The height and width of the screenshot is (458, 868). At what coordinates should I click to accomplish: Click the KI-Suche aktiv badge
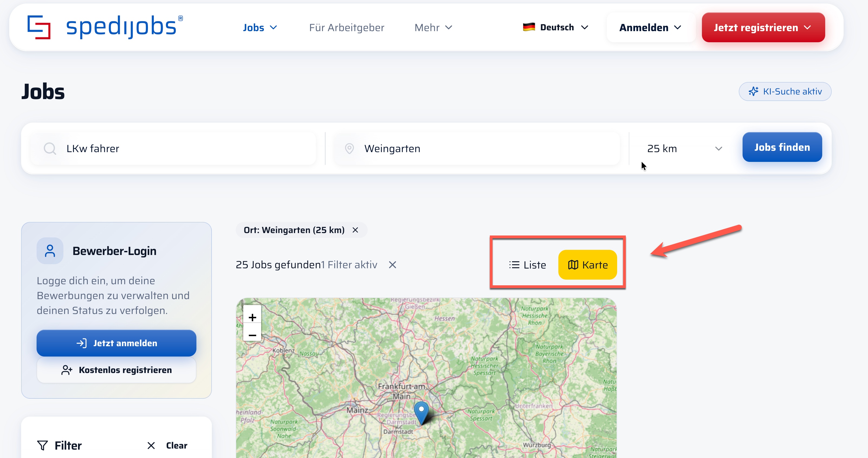point(785,91)
